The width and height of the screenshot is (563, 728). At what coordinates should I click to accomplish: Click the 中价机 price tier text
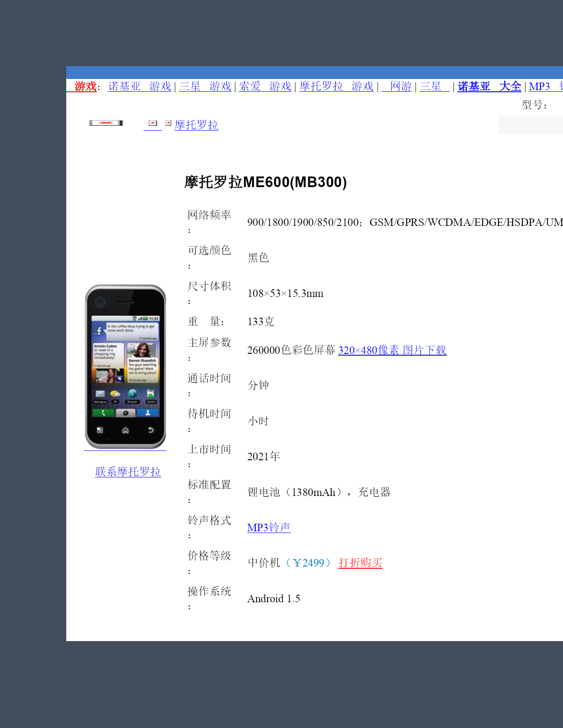264,563
